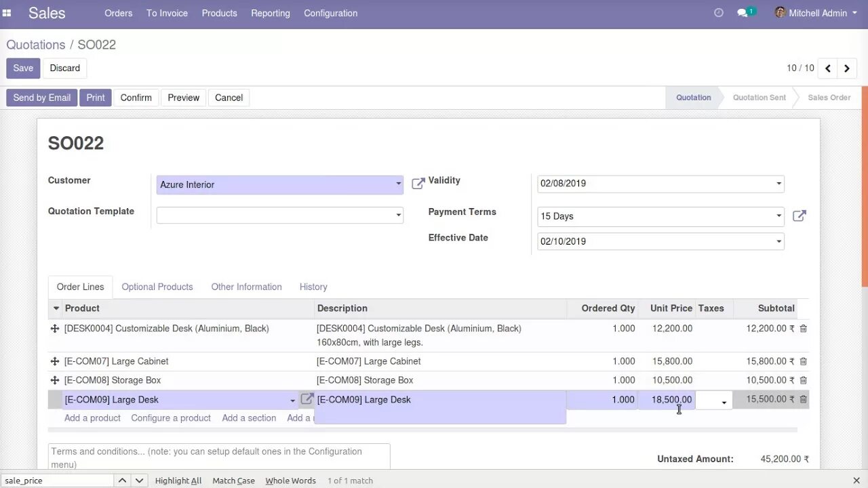868x488 pixels.
Task: Open Azure Interior via external link icon
Action: point(418,183)
